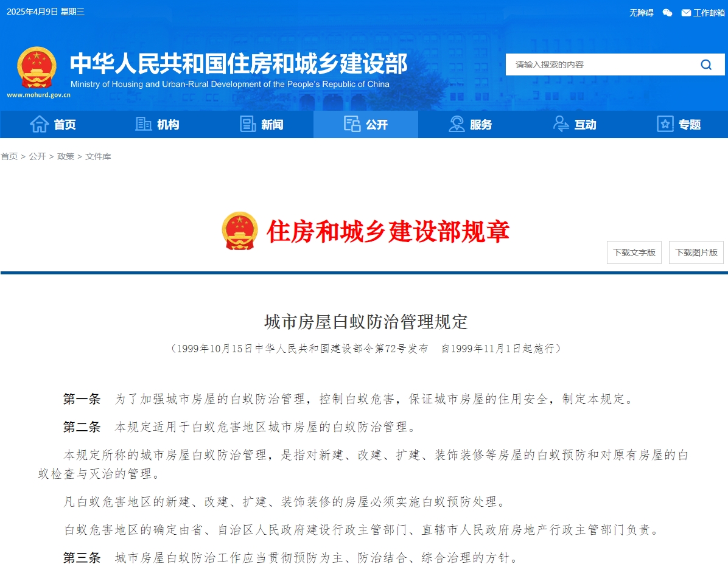Viewport: 728px width, 567px height.
Task: Click the star icon for 专题
Action: [665, 124]
